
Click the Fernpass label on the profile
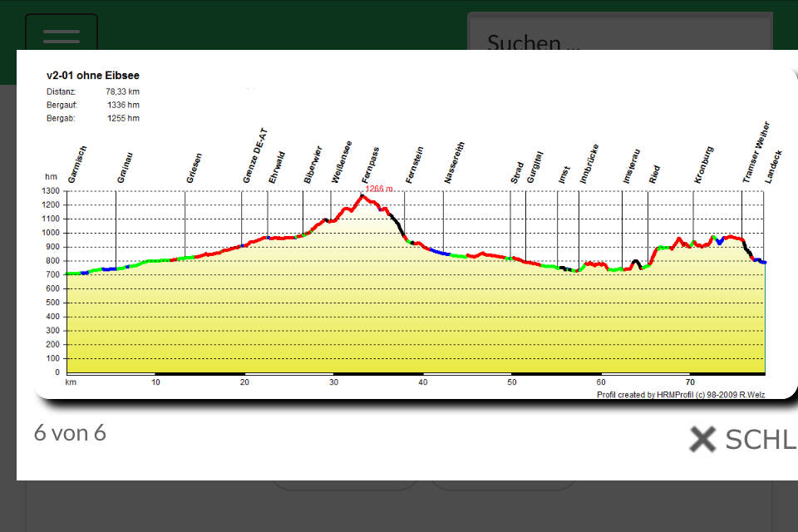point(371,165)
